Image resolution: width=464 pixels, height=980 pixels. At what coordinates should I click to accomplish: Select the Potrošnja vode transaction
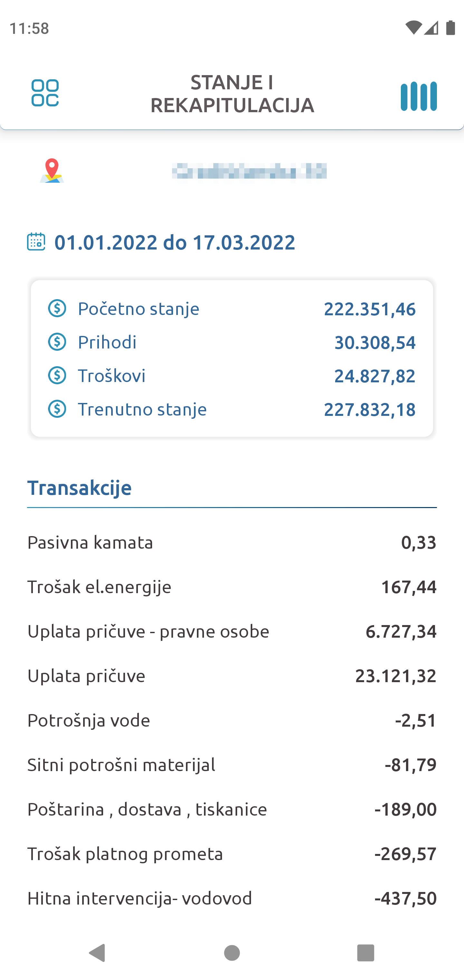tap(232, 720)
